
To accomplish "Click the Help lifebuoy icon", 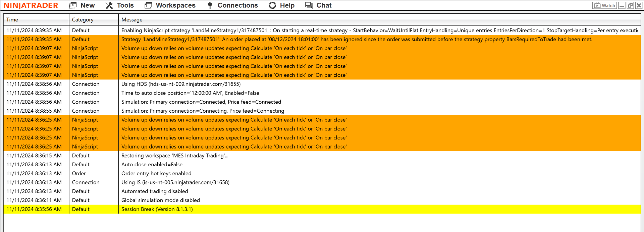I will [272, 5].
